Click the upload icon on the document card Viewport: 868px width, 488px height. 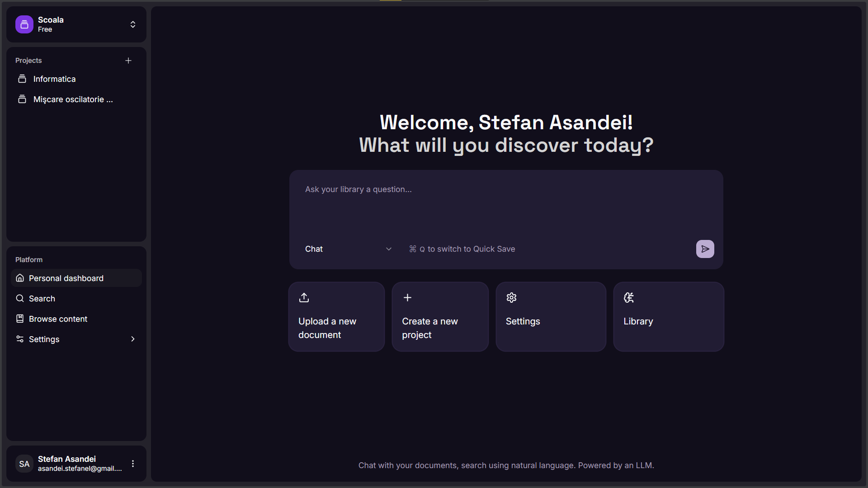tap(304, 297)
